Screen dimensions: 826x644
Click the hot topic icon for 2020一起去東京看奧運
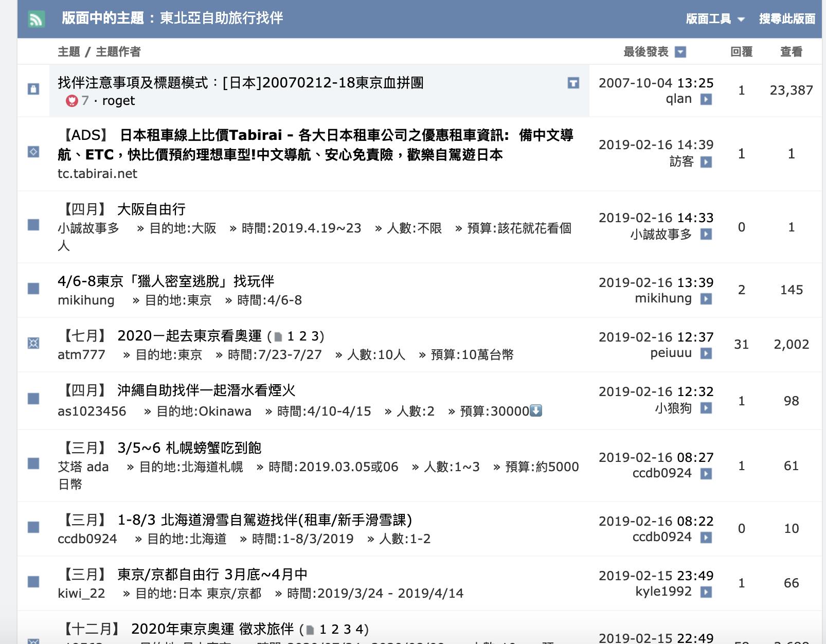click(33, 343)
